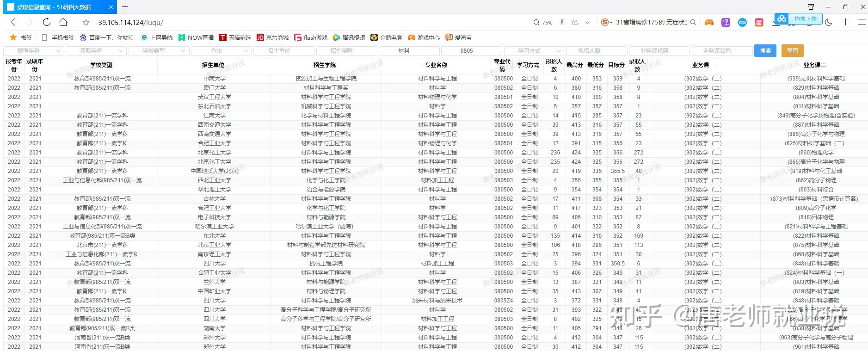Click the blue 搜索 search button
Viewport: 868px width, 351px height.
tap(765, 51)
